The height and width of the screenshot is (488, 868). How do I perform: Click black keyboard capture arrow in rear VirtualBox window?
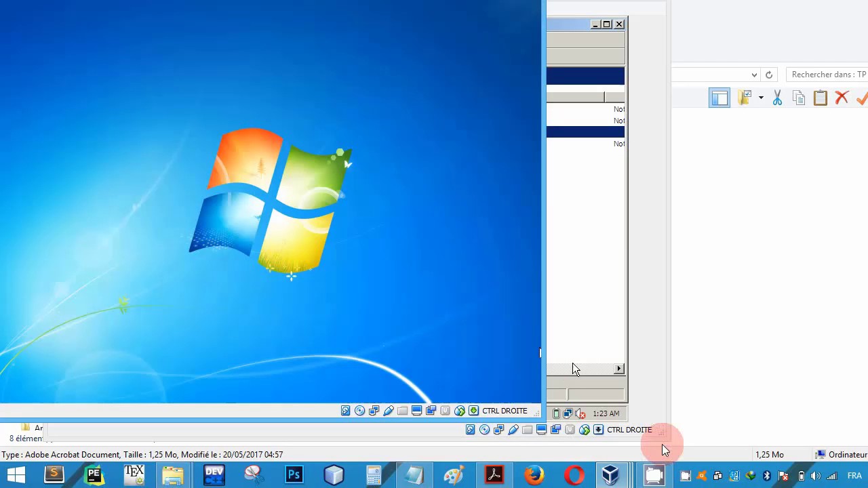pos(599,430)
